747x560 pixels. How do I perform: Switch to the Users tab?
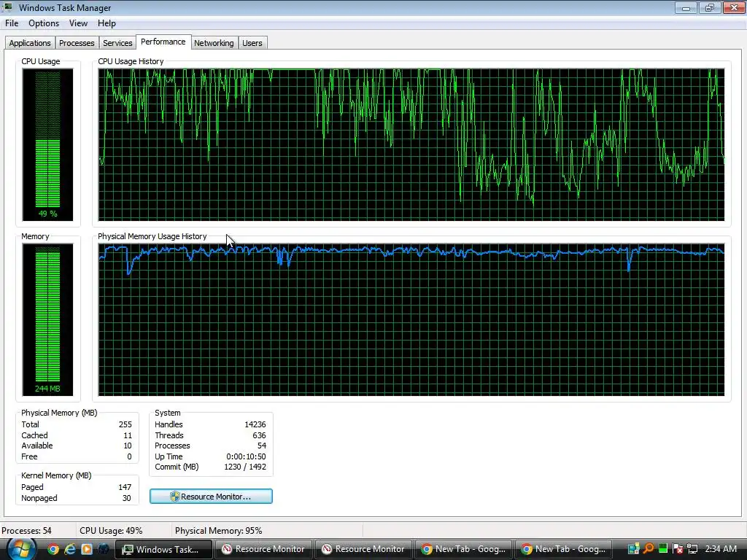tap(252, 43)
